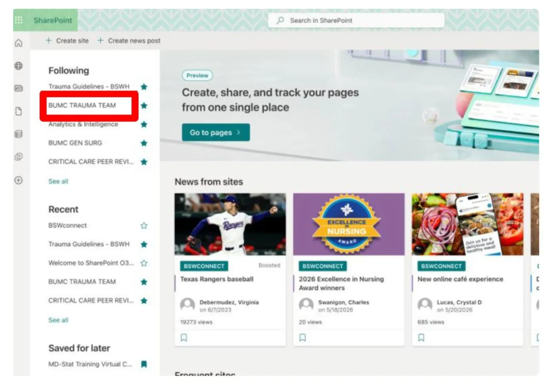
Task: Open the SharePoint home label in the header
Action: (x=53, y=20)
